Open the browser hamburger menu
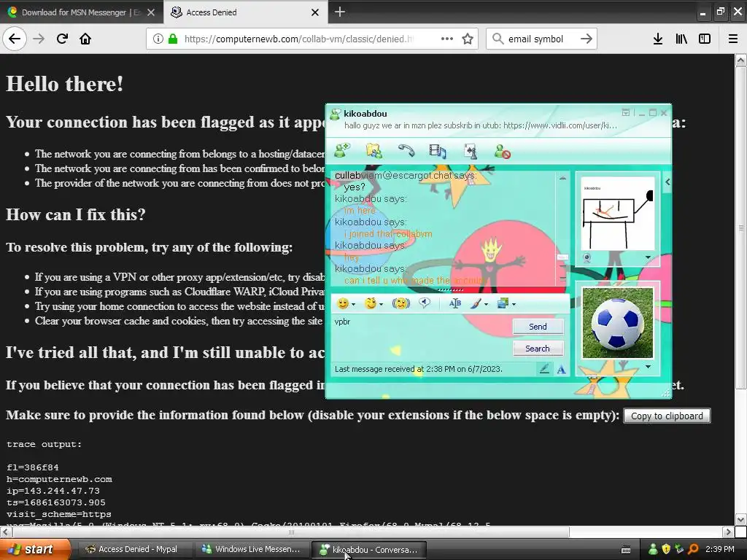Image resolution: width=747 pixels, height=560 pixels. [x=733, y=39]
